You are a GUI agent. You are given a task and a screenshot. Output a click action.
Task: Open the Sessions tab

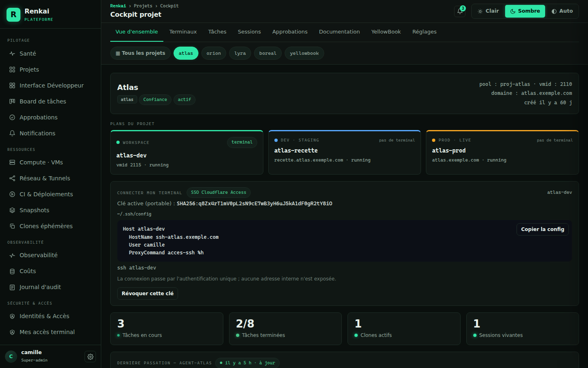249,32
